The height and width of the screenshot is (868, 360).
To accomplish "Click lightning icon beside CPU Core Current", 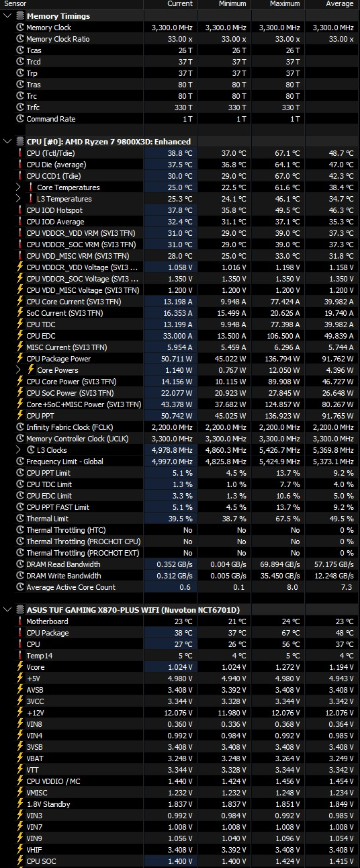I will point(20,302).
